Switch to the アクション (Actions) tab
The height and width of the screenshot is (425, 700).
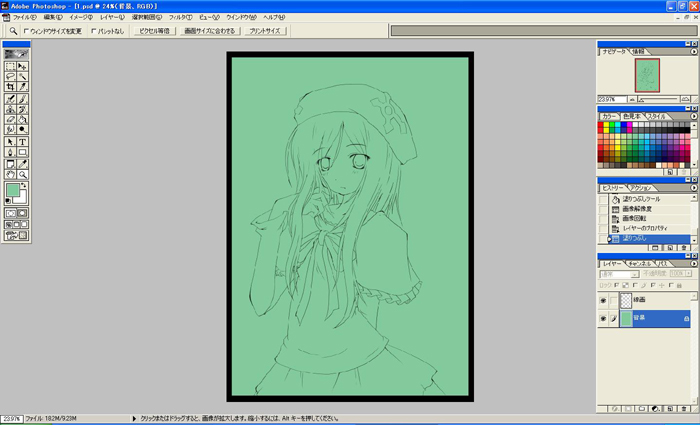click(641, 188)
